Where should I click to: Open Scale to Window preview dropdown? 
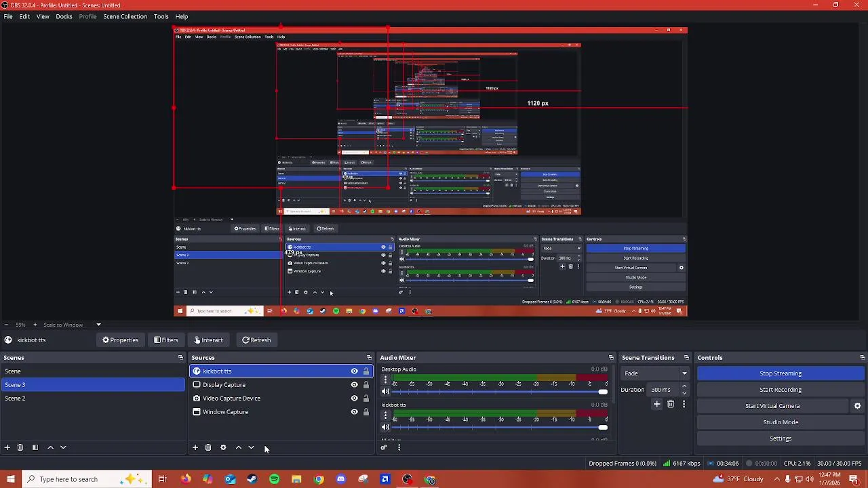[x=73, y=325]
